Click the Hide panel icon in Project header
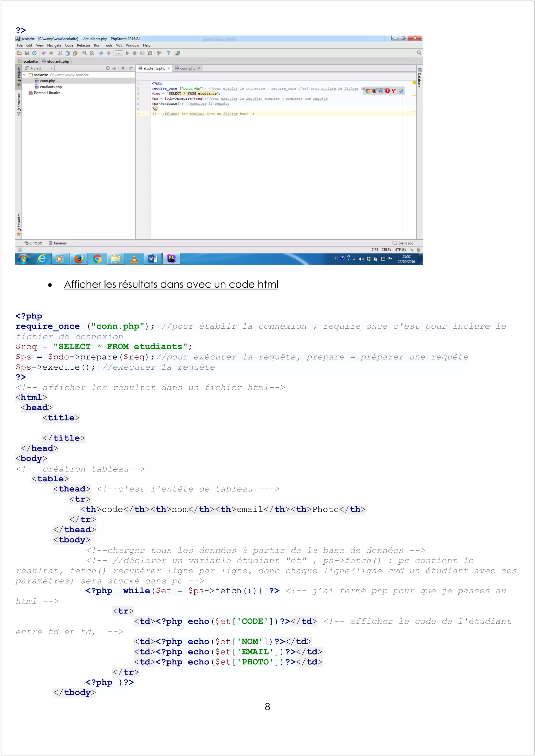 point(131,68)
